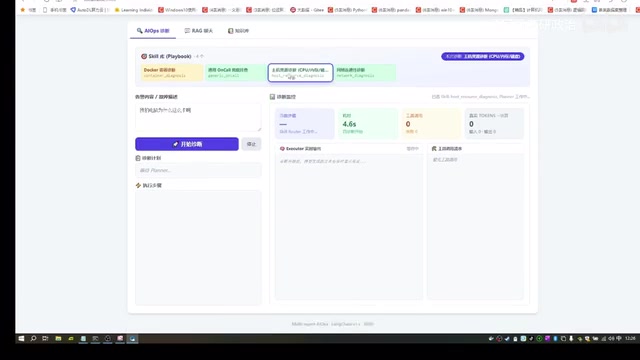Click the volume icon in system tray
Viewport: 640px width, 360px height.
coord(611,338)
